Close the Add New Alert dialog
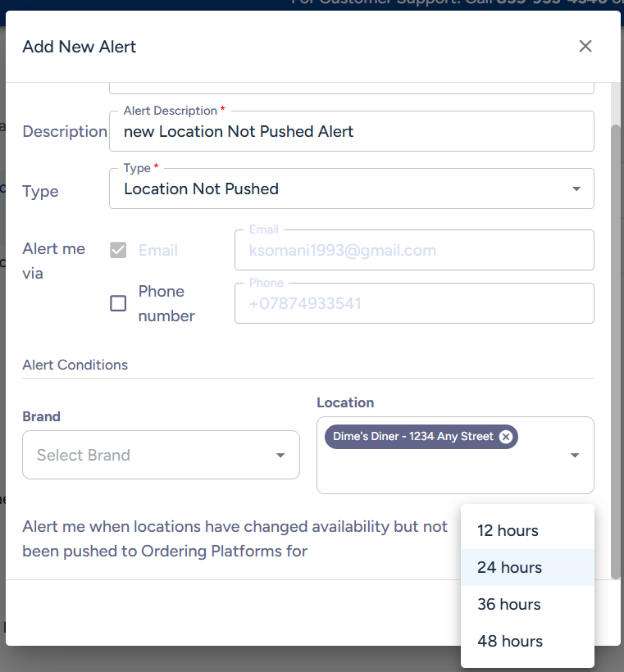 pyautogui.click(x=585, y=47)
